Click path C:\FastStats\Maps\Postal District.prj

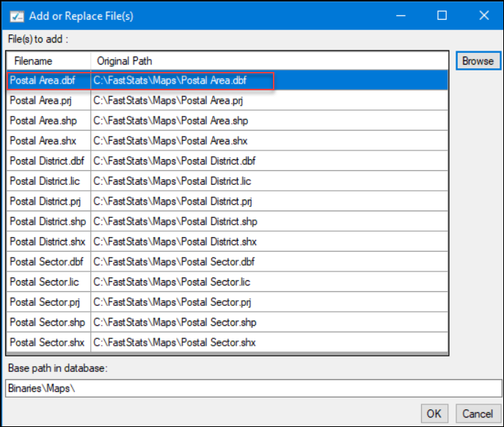click(173, 202)
